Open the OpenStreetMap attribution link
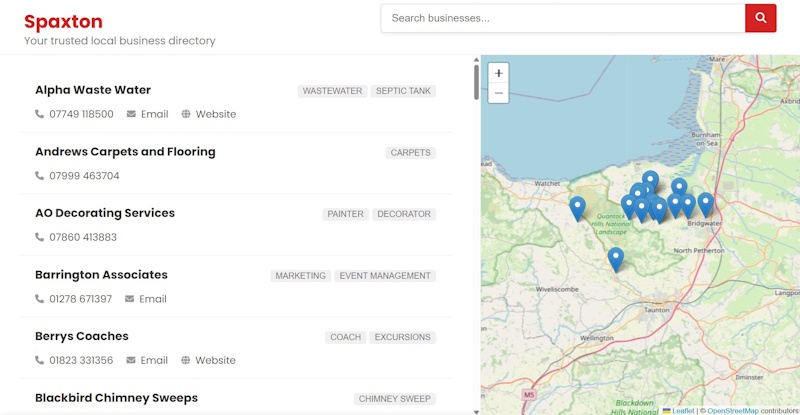 point(733,411)
